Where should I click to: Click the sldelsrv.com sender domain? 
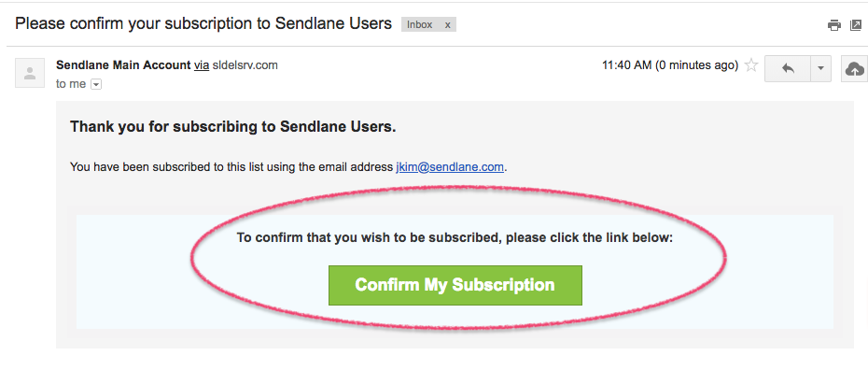click(245, 64)
